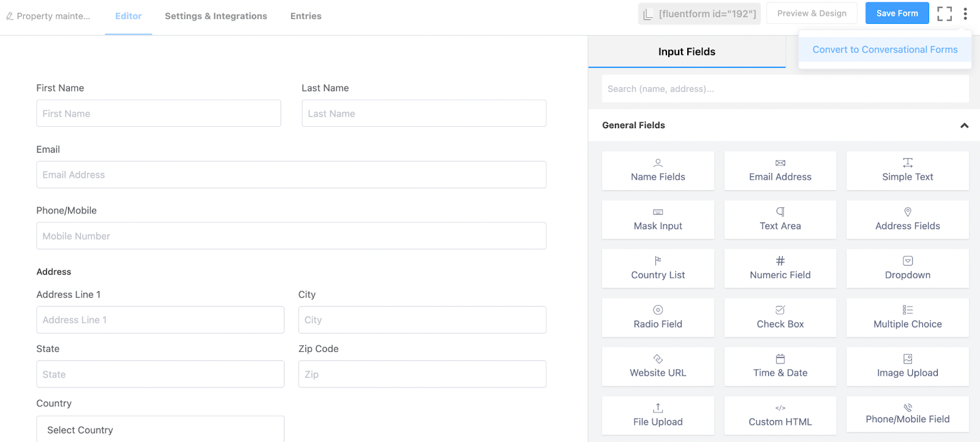Click the Save Form button
The image size is (980, 442).
click(897, 13)
